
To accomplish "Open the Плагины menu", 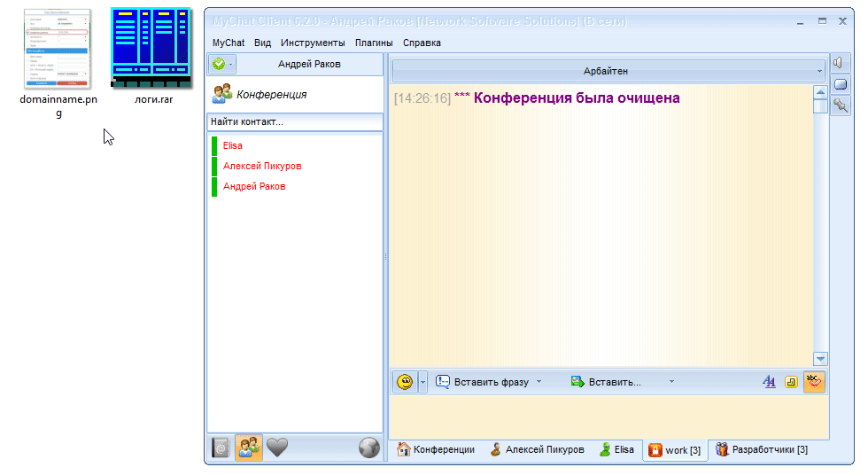I will coord(374,43).
